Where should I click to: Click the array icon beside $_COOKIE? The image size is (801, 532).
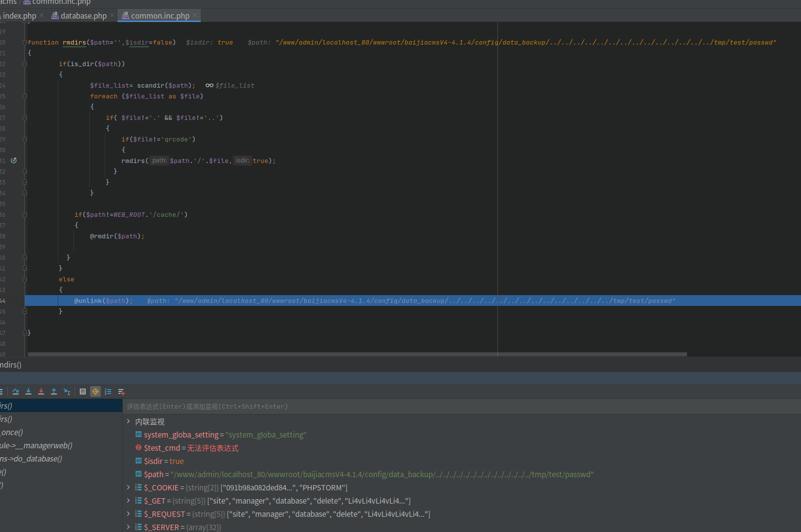tap(139, 487)
